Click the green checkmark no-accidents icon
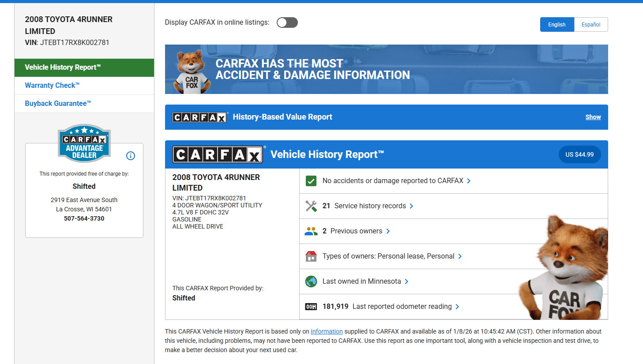 pos(311,181)
